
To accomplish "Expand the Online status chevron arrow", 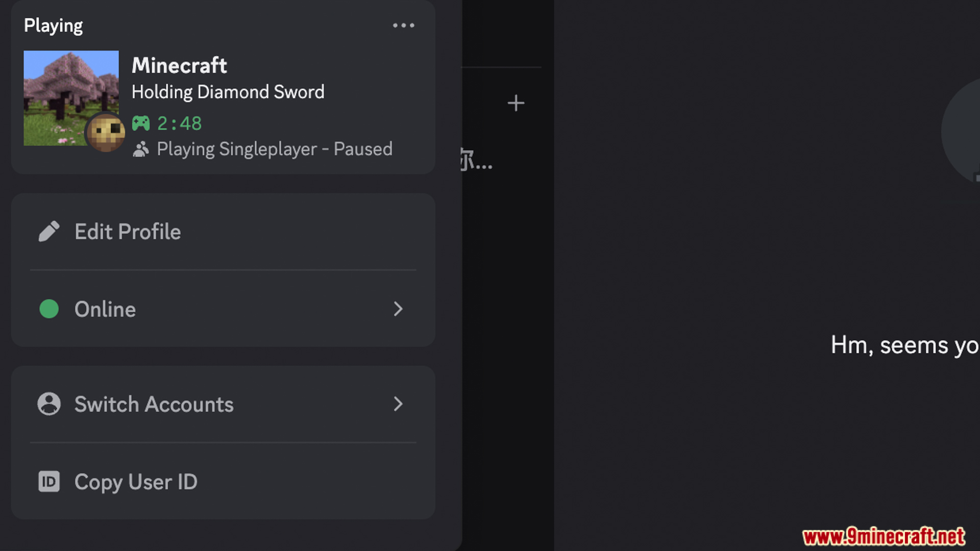I will point(398,309).
